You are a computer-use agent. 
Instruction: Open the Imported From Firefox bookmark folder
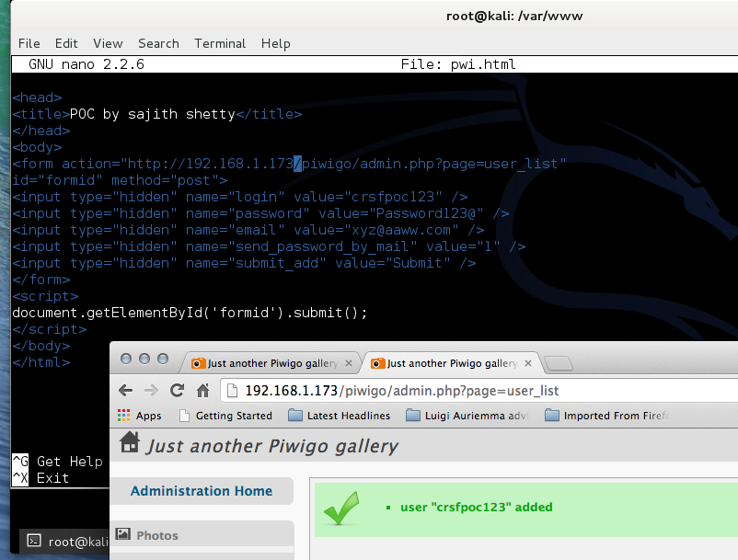pyautogui.click(x=606, y=416)
